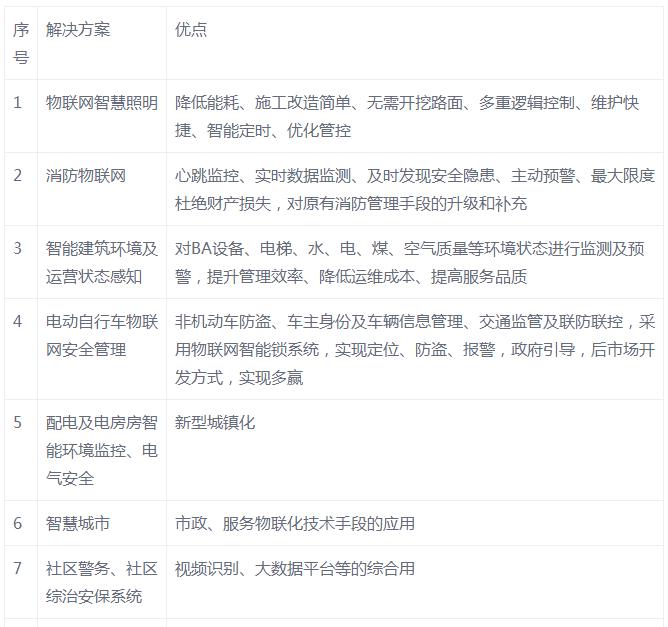Select the 社区警务、社区综治安保系统 cell
Viewport: 668px width, 627px height.
(x=102, y=582)
